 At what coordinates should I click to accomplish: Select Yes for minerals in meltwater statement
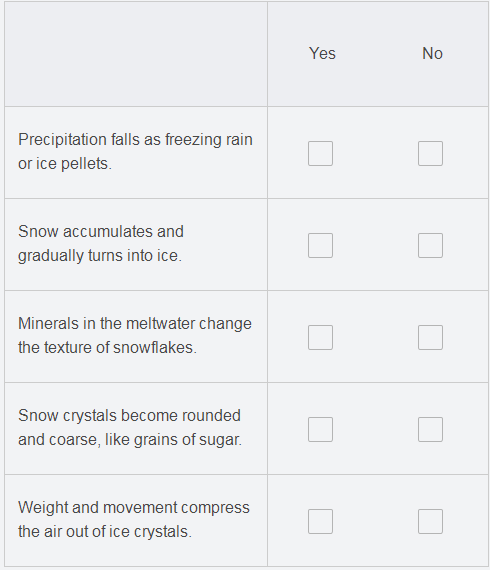tap(320, 337)
